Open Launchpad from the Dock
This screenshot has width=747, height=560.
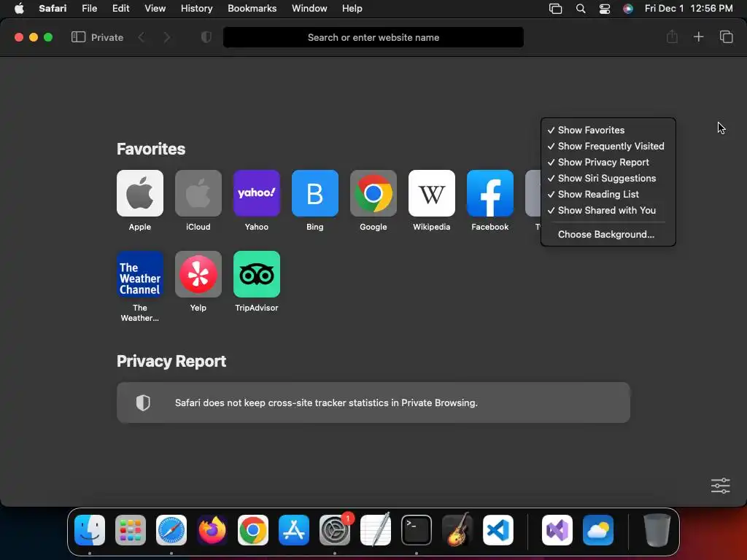(131, 530)
